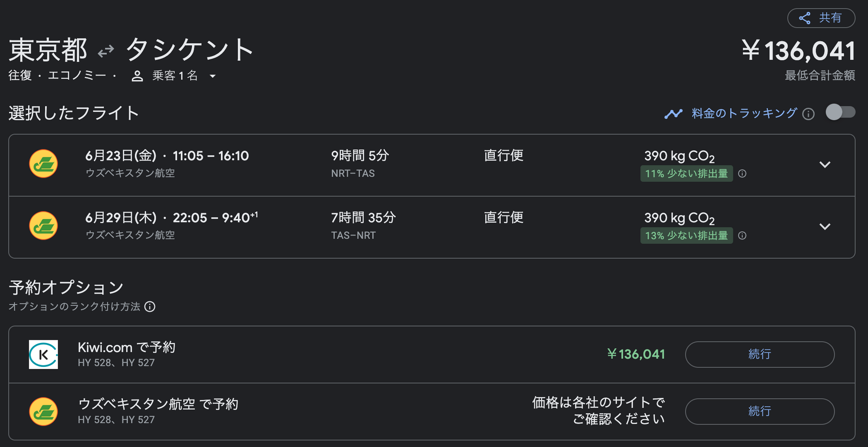The image size is (868, 447).
Task: Click the Kiwi.com logo
Action: [x=43, y=355]
